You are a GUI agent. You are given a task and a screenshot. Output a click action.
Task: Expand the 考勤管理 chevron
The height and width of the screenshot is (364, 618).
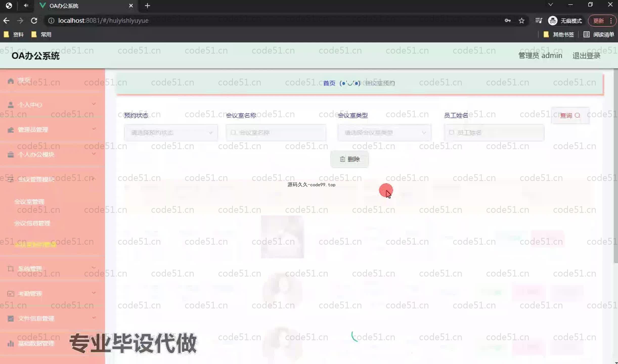[x=94, y=293]
